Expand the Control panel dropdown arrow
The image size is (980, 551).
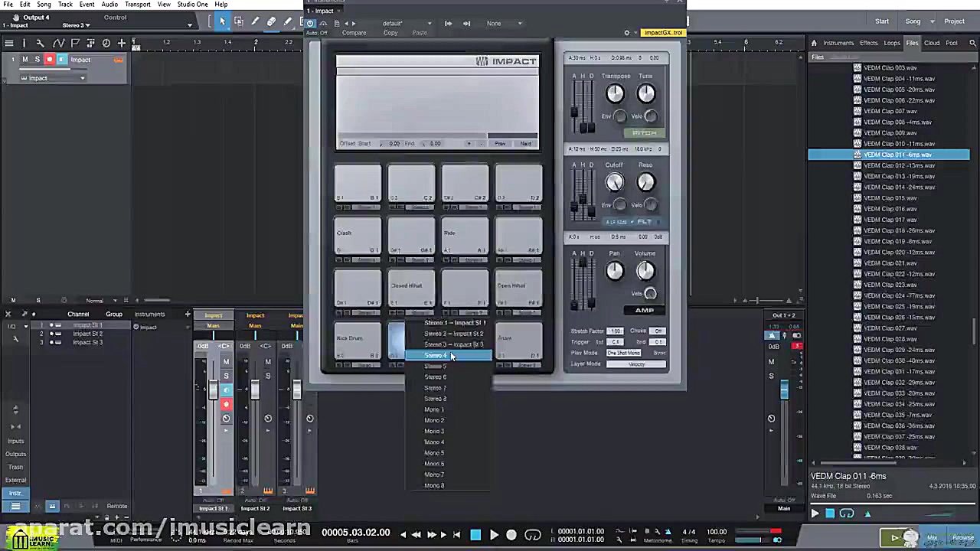coord(189,25)
